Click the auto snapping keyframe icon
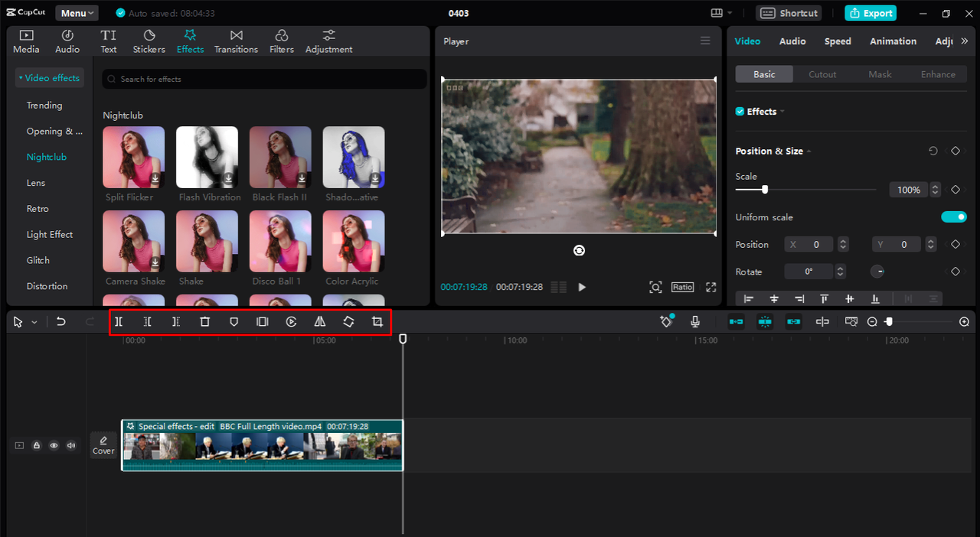 click(x=666, y=322)
